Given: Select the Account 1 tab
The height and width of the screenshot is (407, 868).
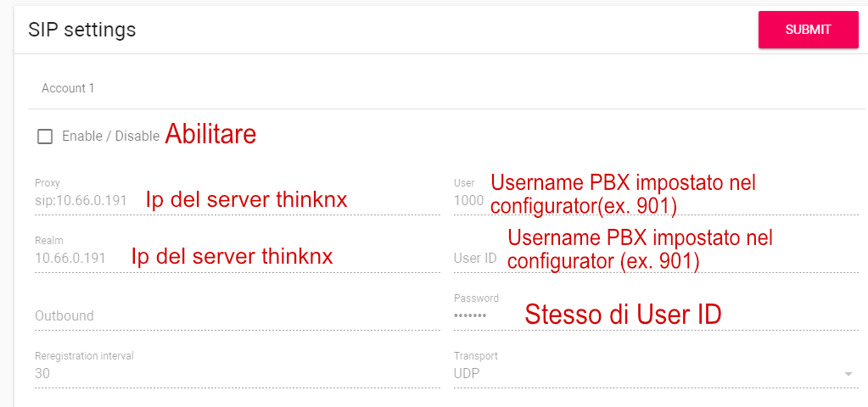Looking at the screenshot, I should (x=69, y=88).
